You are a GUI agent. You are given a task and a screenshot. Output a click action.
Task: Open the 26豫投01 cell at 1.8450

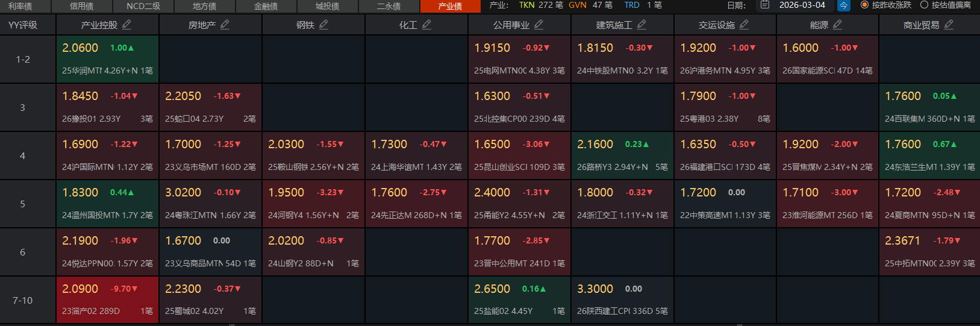click(107, 107)
